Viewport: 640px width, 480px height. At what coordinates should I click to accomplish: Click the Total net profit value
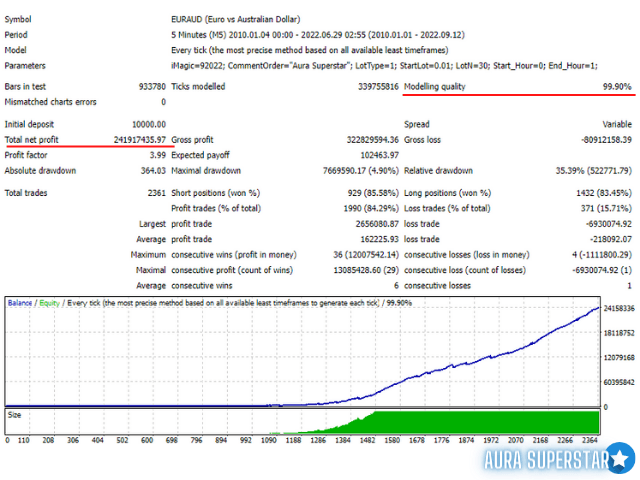point(140,140)
